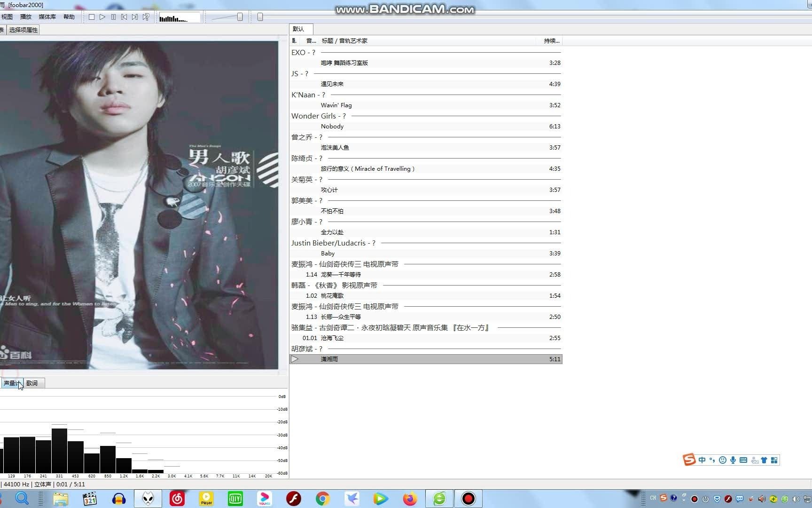
Task: Click the Wonder Girls - ? group header
Action: 426,116
